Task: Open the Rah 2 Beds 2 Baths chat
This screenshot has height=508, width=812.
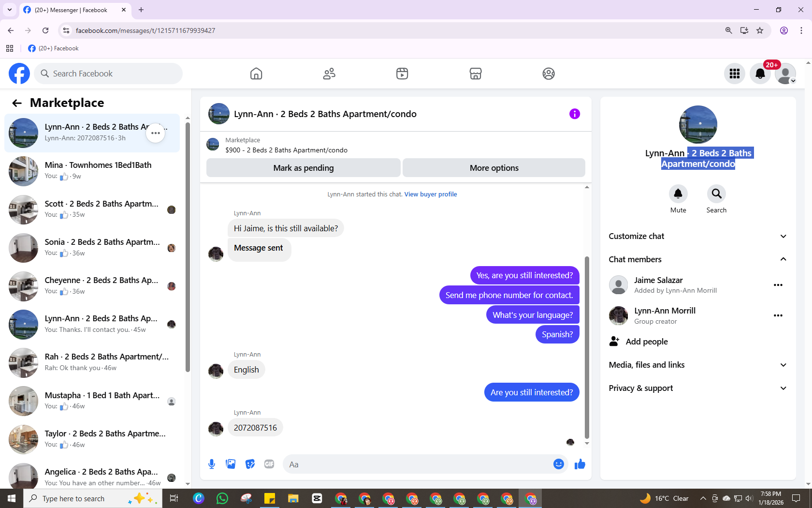Action: click(x=92, y=363)
